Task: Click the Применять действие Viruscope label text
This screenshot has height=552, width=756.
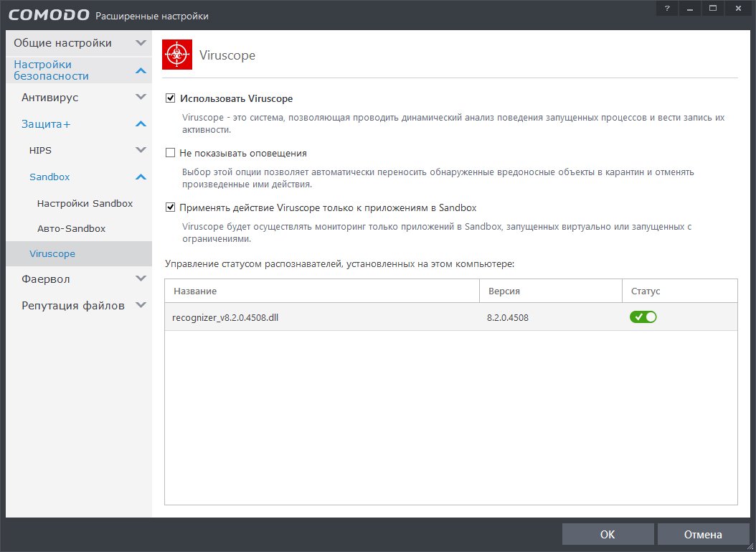Action: pyautogui.click(x=328, y=207)
